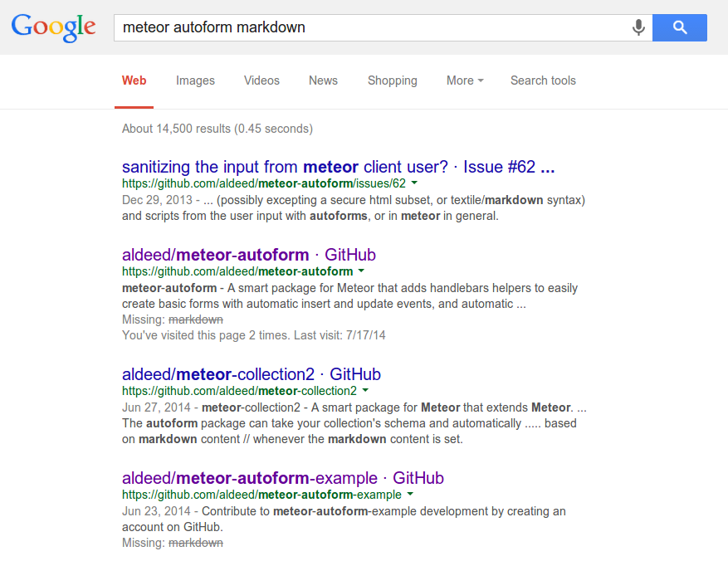Click the 'Jun 23, 2014' snippet date

(x=156, y=511)
